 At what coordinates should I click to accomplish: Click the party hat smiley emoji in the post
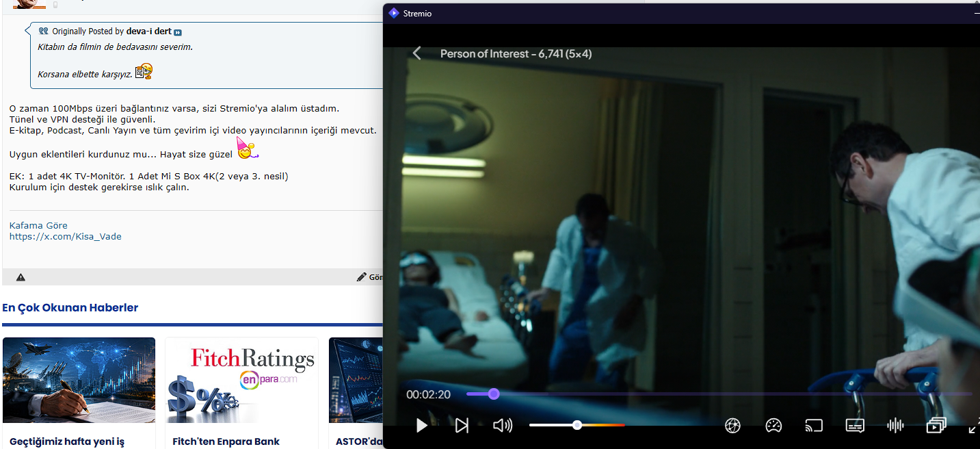247,148
